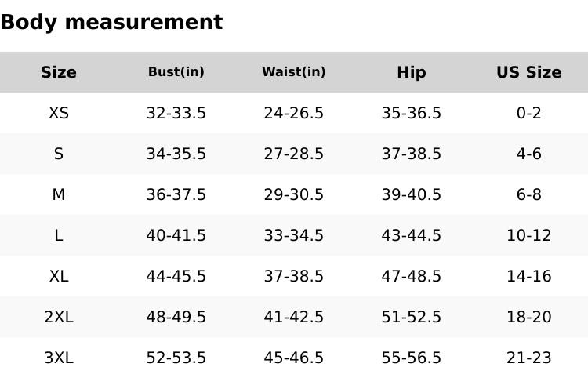Viewport: 588px width, 378px height.
Task: Click the Bust(in) column header
Action: (176, 72)
